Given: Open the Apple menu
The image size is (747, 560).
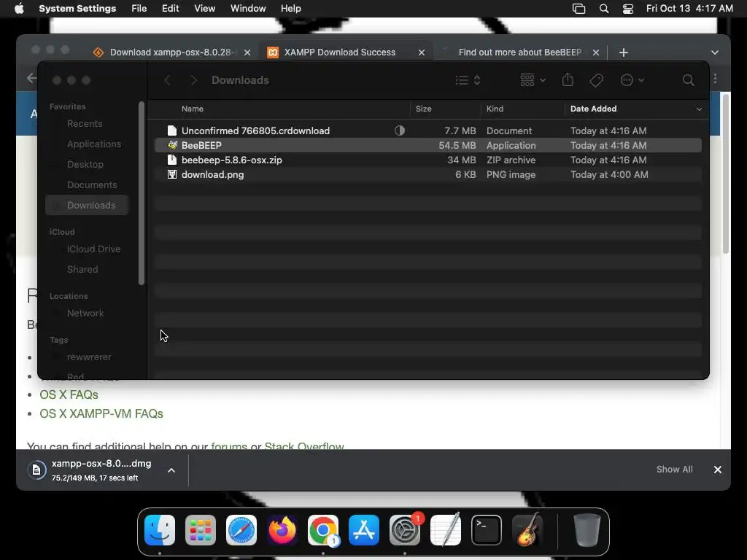Looking at the screenshot, I should click(19, 9).
